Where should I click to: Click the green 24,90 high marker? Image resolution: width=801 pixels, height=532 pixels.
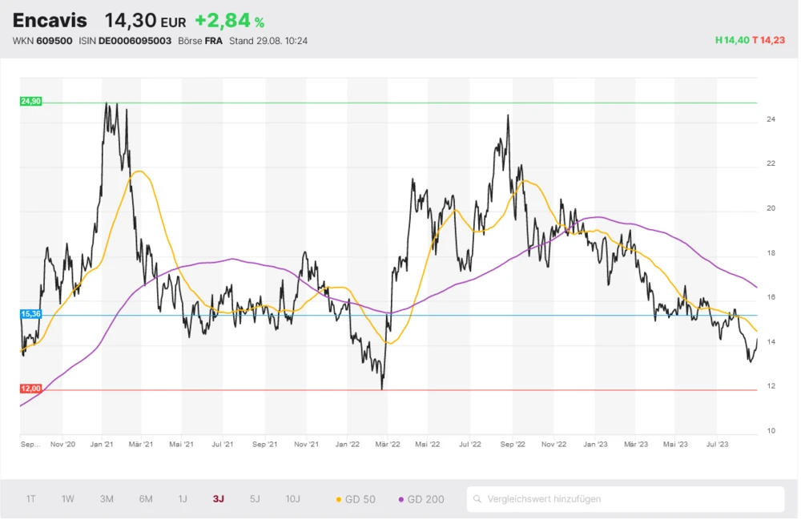[x=30, y=102]
